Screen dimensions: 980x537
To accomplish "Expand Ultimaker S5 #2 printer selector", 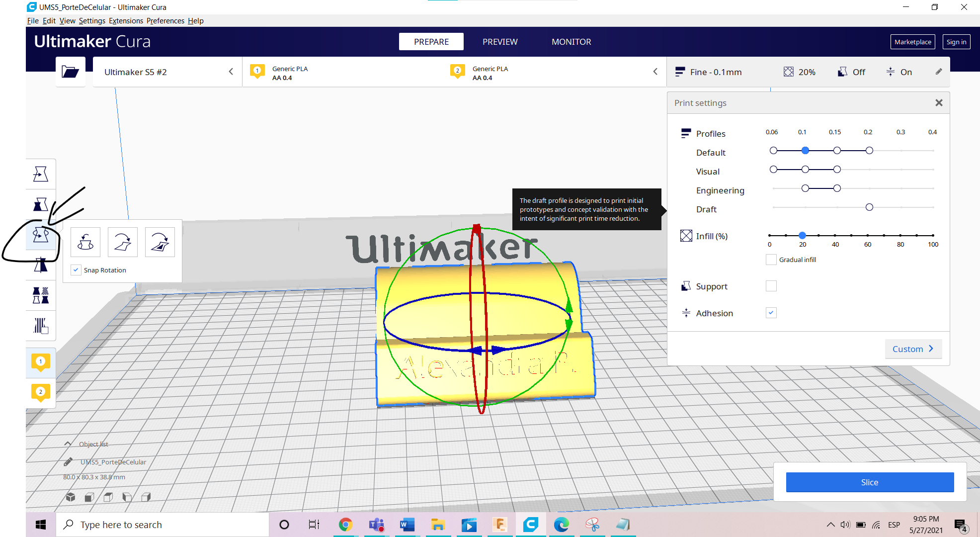I will 168,72.
